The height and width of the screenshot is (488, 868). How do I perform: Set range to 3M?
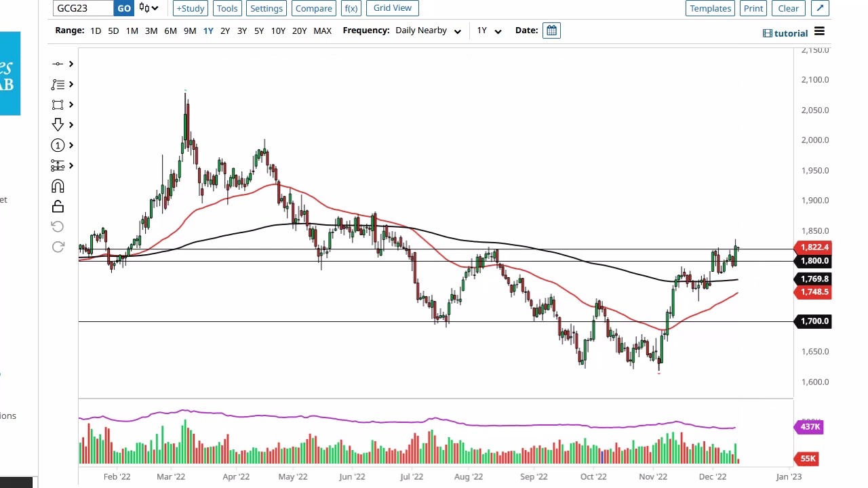[x=151, y=30]
